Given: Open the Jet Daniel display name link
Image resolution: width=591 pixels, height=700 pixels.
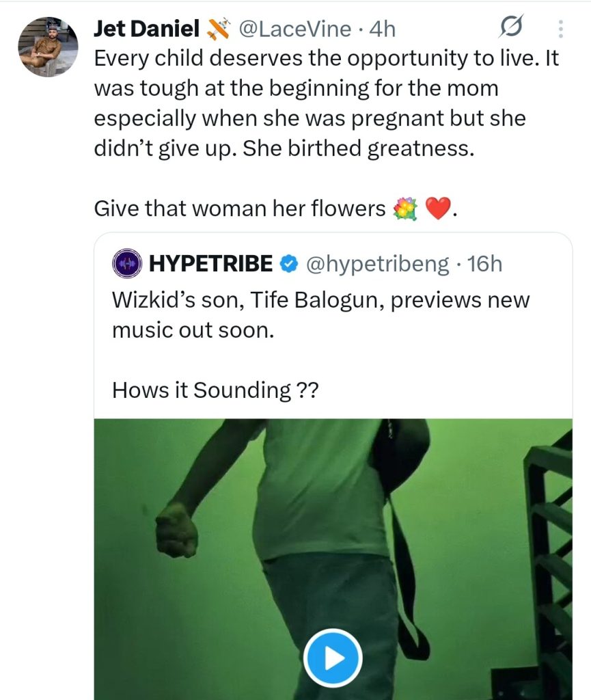Looking at the screenshot, I should click(x=146, y=29).
